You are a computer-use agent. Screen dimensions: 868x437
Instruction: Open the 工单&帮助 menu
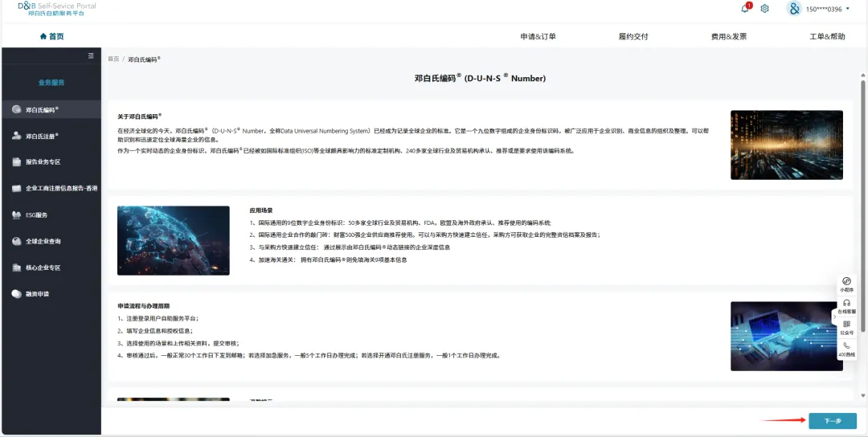(x=827, y=36)
